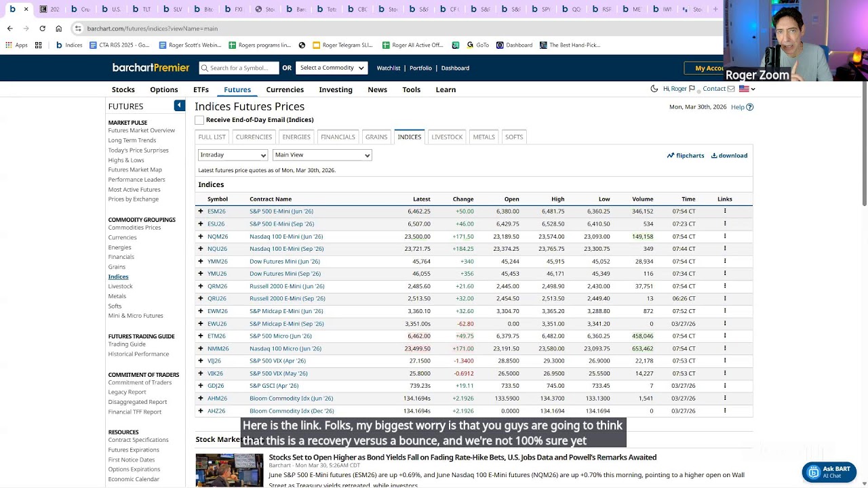Open the Stocks menu
Viewport: 868px width, 488px height.
coord(123,89)
